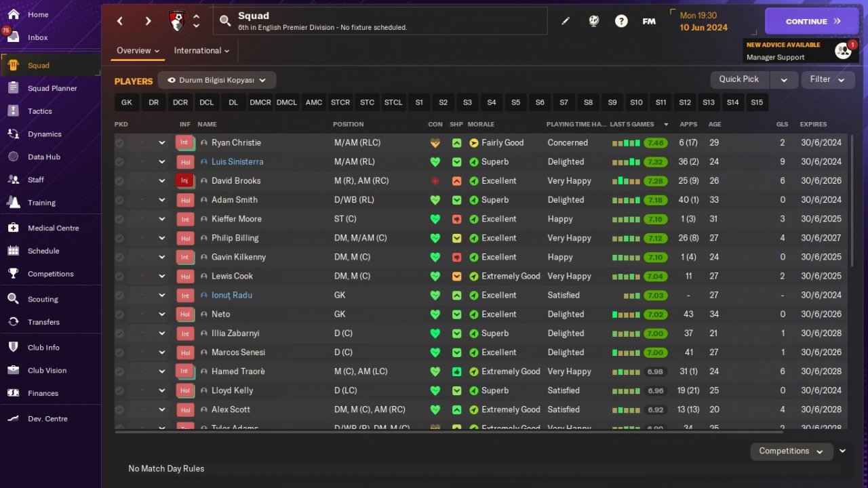
Task: Go forward with the right arrow
Action: pos(148,21)
